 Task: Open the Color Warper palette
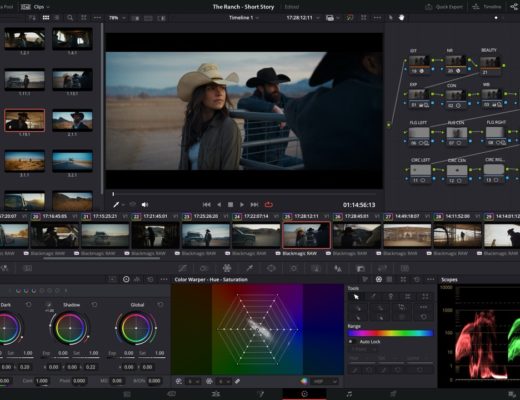pos(227,268)
